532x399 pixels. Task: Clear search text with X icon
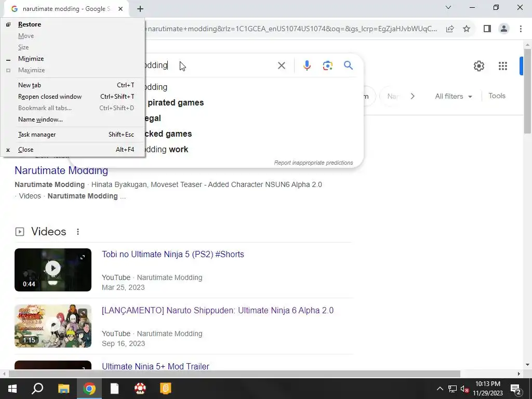click(x=281, y=65)
